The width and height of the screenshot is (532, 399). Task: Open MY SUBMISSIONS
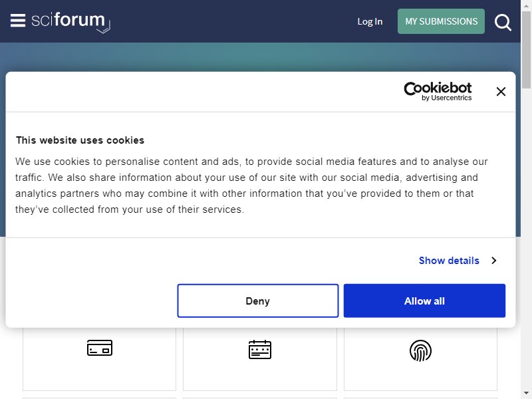pyautogui.click(x=441, y=21)
